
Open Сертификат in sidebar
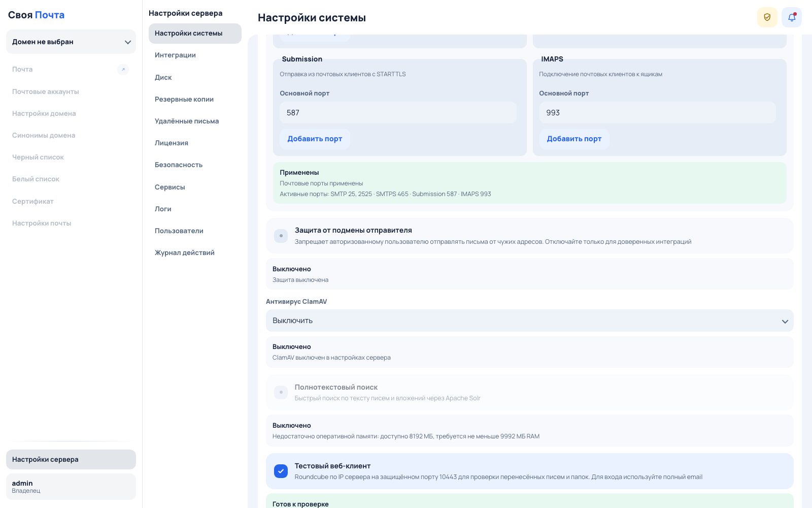coord(71,201)
